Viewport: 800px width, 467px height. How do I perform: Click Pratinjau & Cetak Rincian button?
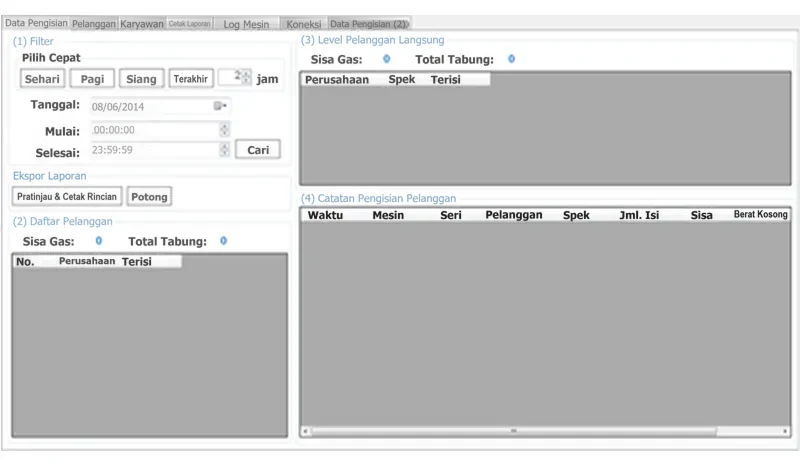pyautogui.click(x=67, y=196)
